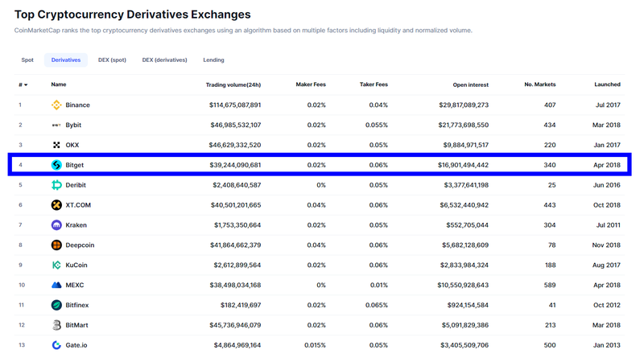This screenshot has width=644, height=354.
Task: Click Bitfinex taker fee 0.065%
Action: (x=377, y=305)
